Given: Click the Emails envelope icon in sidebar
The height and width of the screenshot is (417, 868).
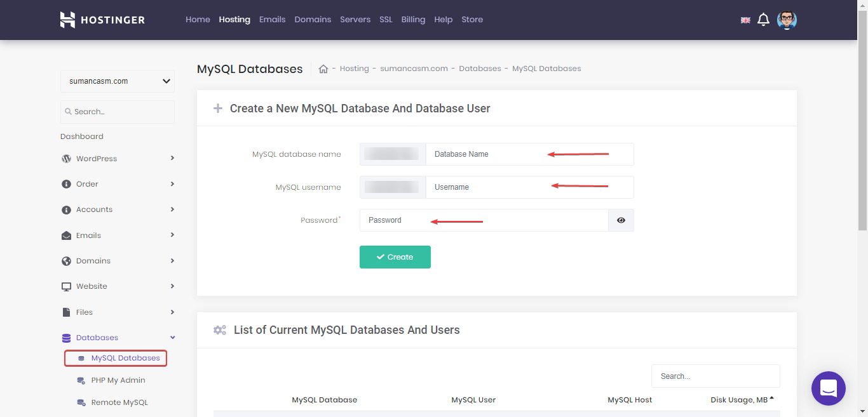Looking at the screenshot, I should tap(66, 235).
